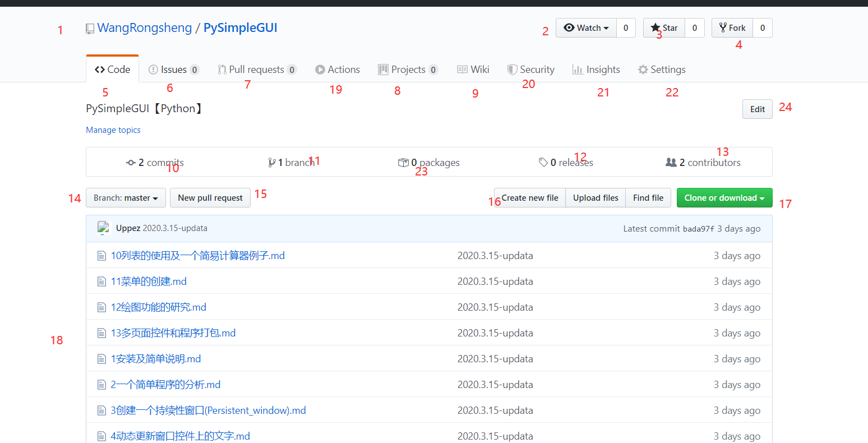
Task: Switch to the Wiki tab
Action: 473,70
